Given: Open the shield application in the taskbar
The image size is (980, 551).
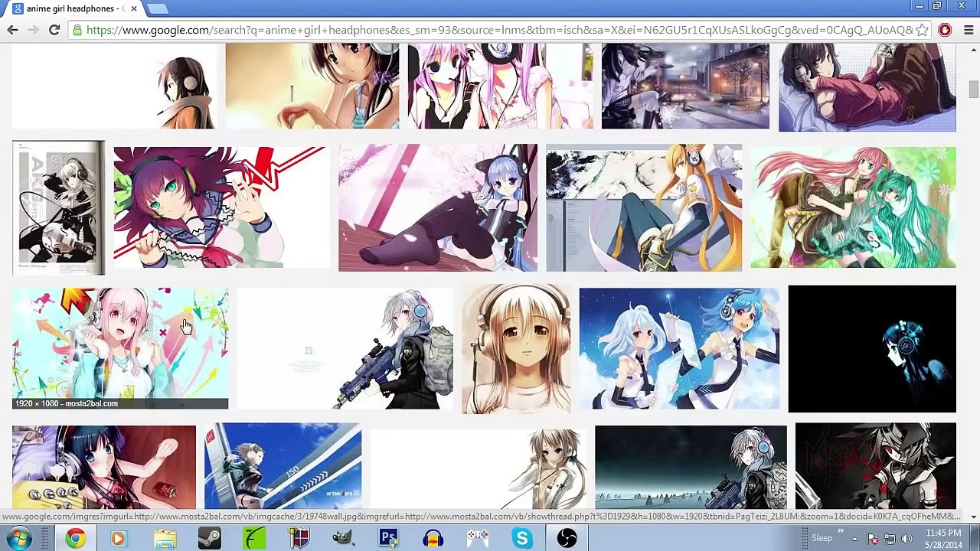Looking at the screenshot, I should (x=299, y=539).
